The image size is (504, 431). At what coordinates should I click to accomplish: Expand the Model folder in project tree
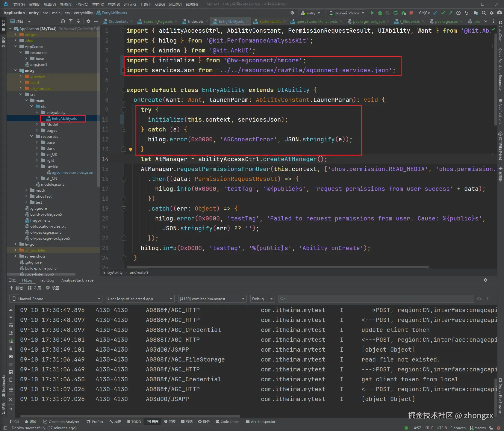pos(37,125)
